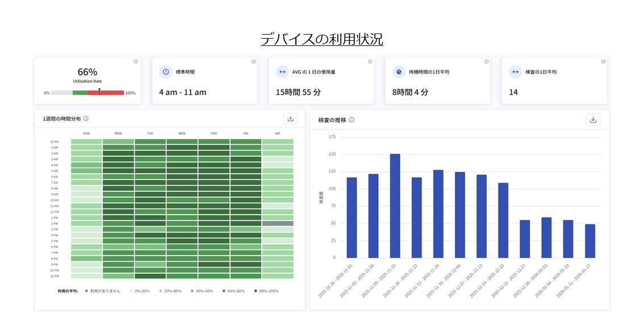Click the gray Saturday 2 PM heatmap cell
The image size is (644, 322).
click(278, 224)
